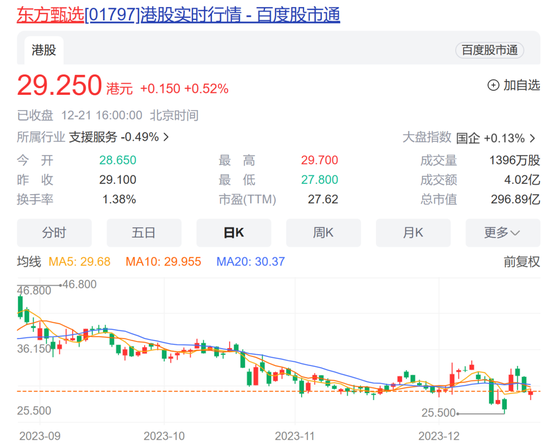Screen dimensions: 550x445
Task: Switch chart to 五日 view
Action: 144,232
